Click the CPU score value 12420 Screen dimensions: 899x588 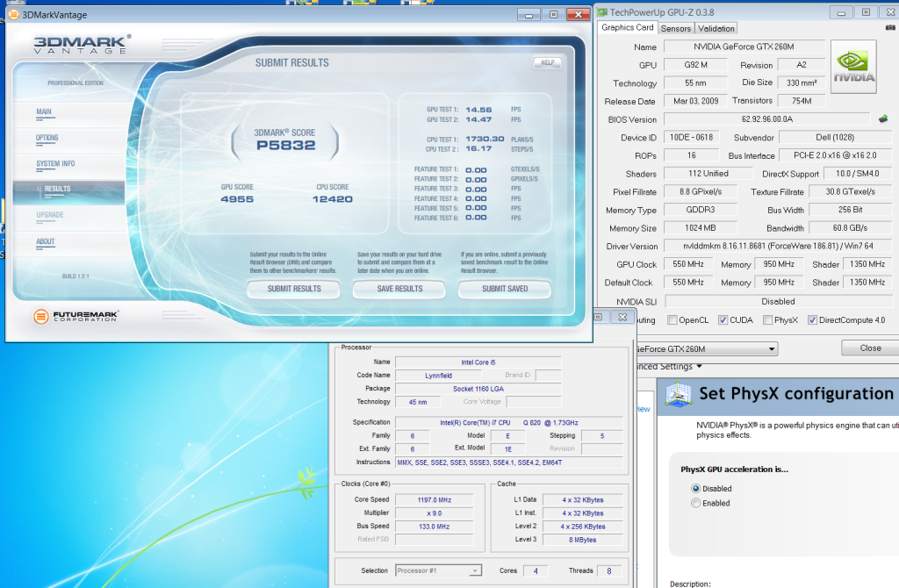[x=333, y=199]
